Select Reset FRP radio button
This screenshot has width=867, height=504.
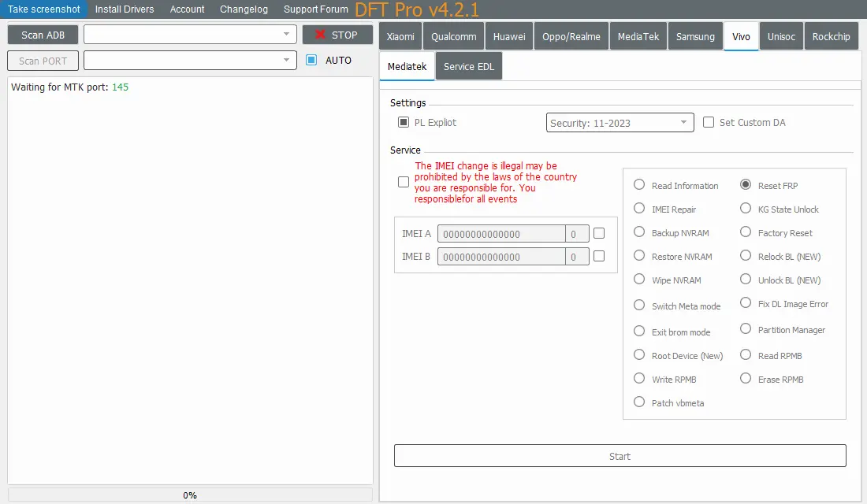point(746,184)
